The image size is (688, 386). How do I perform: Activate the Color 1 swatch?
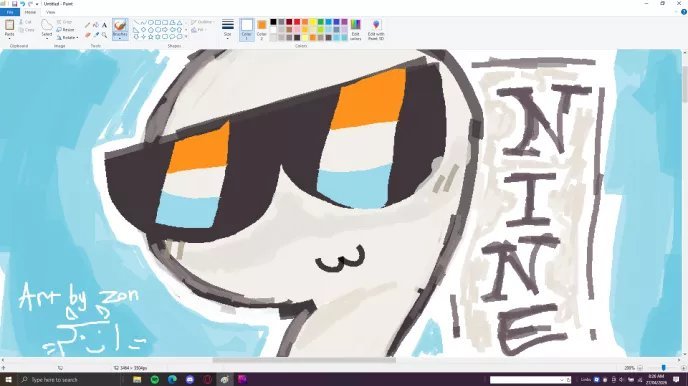(x=247, y=29)
